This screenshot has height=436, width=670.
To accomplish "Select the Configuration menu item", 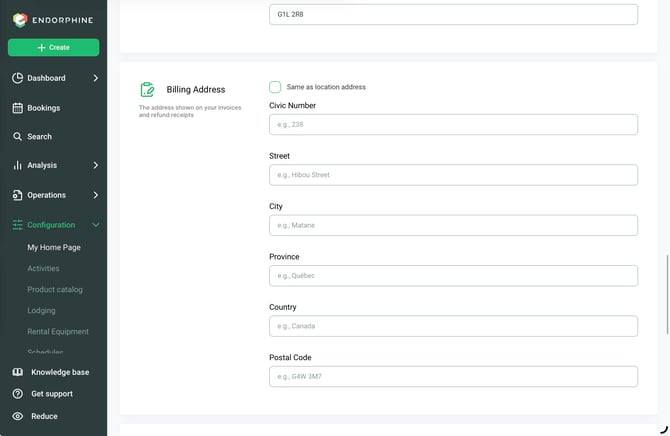I will pos(53,225).
